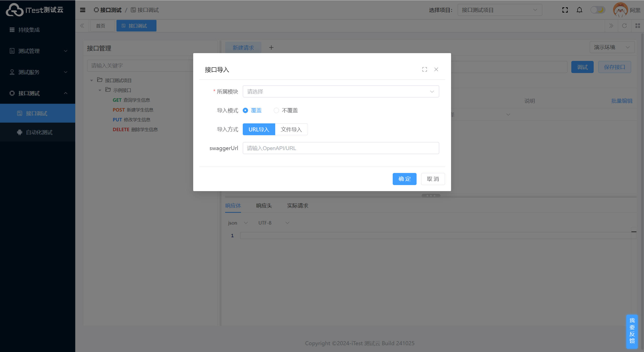Open the tab grid menu icon

point(637,26)
